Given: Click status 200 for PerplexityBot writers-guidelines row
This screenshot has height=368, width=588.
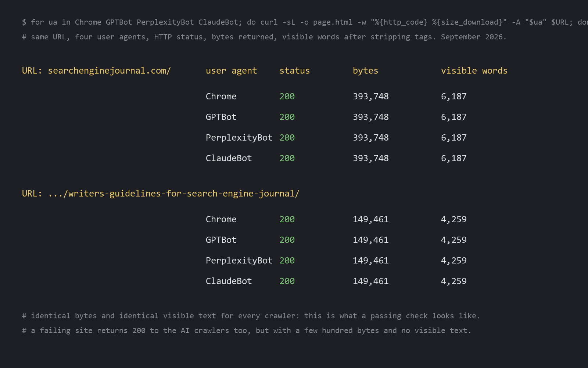Looking at the screenshot, I should (287, 261).
